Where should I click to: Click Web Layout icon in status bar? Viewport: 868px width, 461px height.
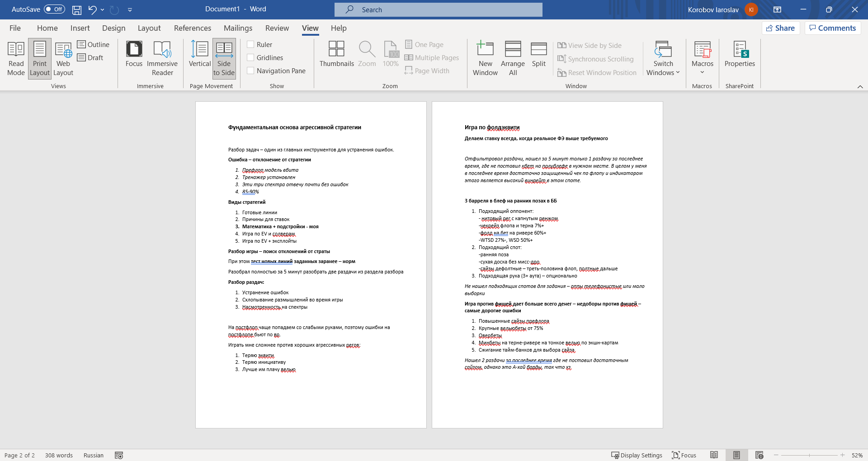click(759, 455)
